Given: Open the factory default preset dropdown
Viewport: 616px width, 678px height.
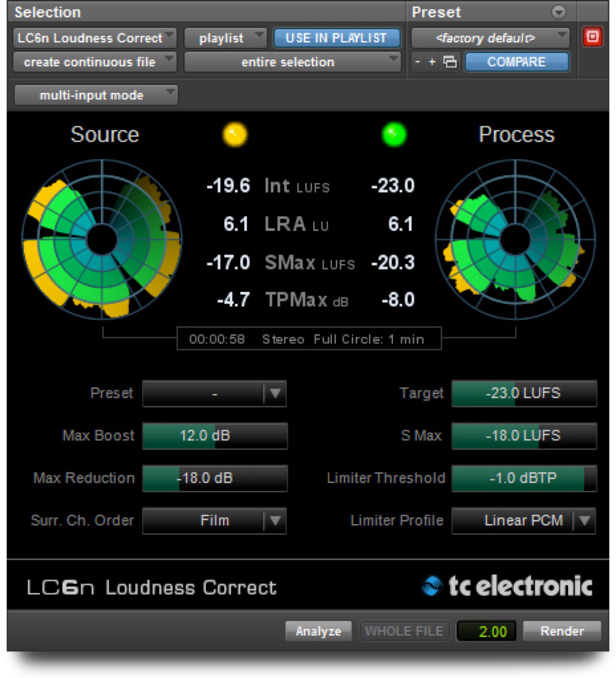Looking at the screenshot, I should pos(490,38).
